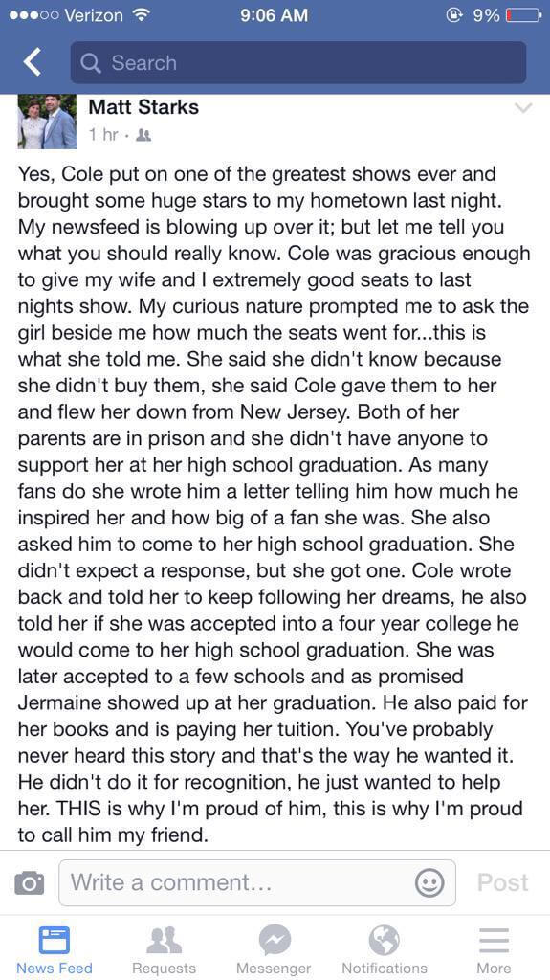Tap the camera icon to attach photo
The height and width of the screenshot is (980, 550).
(x=30, y=882)
